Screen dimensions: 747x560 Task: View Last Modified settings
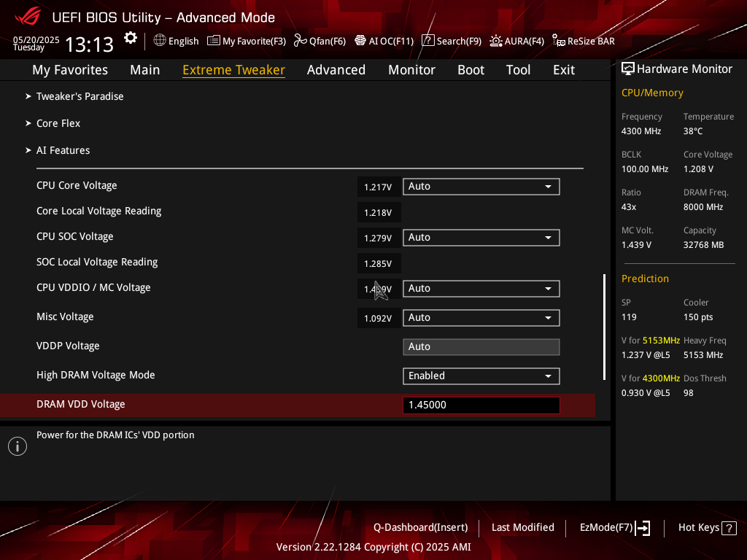[x=522, y=528]
